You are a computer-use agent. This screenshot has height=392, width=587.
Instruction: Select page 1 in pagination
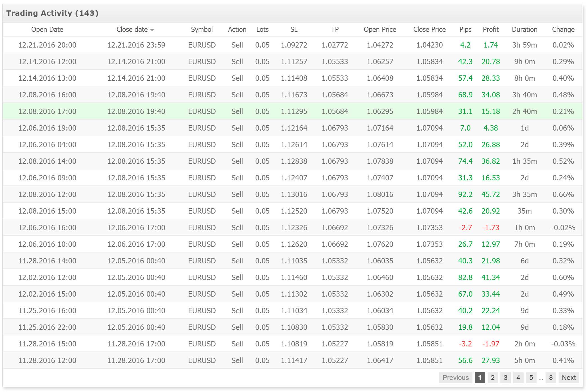(x=480, y=378)
